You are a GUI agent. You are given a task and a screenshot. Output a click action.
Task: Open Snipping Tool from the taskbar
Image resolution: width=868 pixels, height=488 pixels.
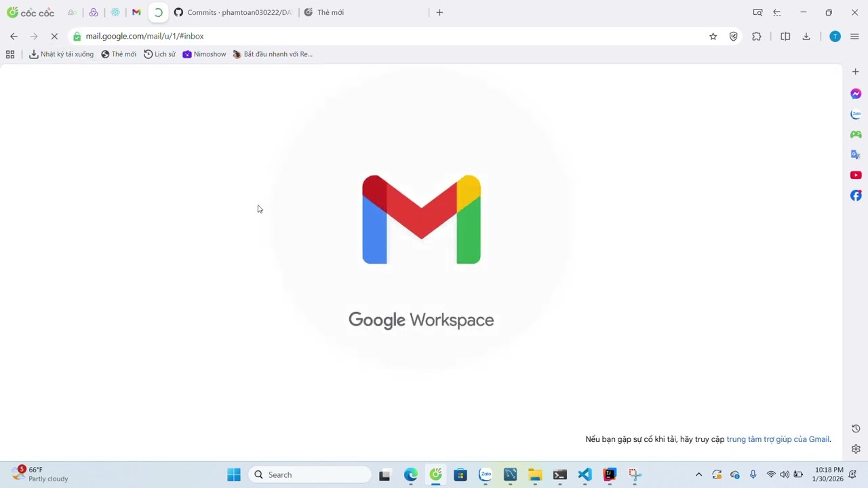click(635, 474)
